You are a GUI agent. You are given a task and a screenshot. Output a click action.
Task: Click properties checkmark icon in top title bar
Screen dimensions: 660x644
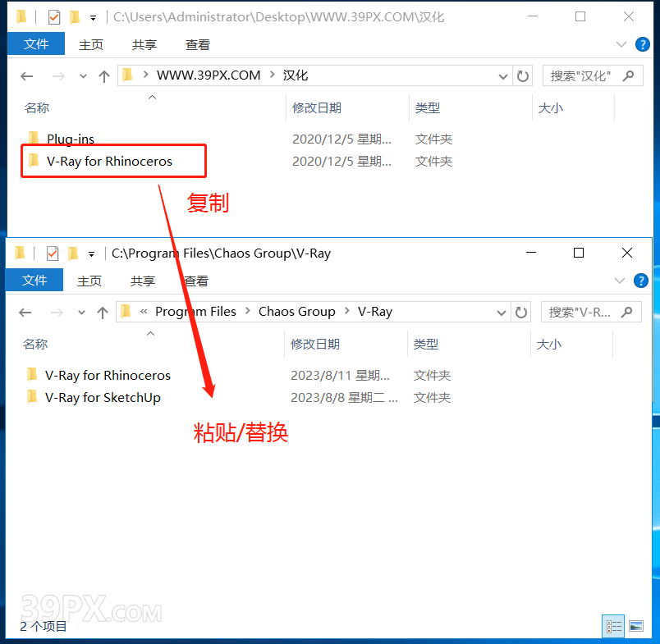(x=54, y=16)
